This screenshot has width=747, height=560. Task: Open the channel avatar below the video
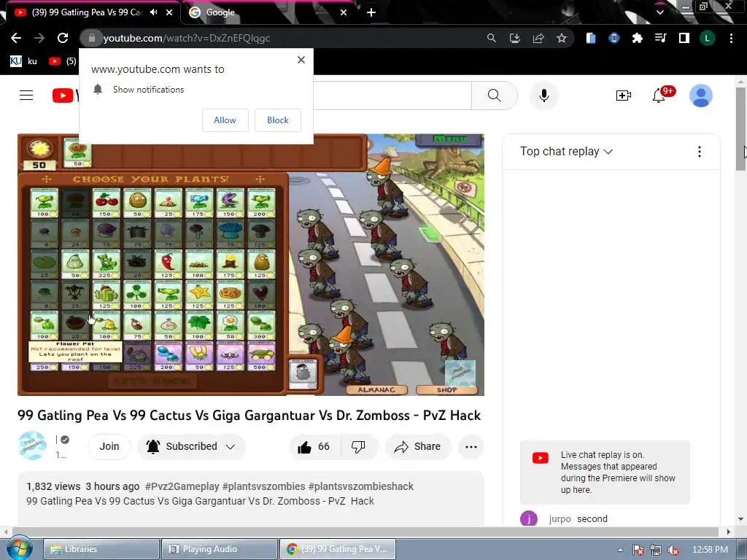tap(32, 446)
